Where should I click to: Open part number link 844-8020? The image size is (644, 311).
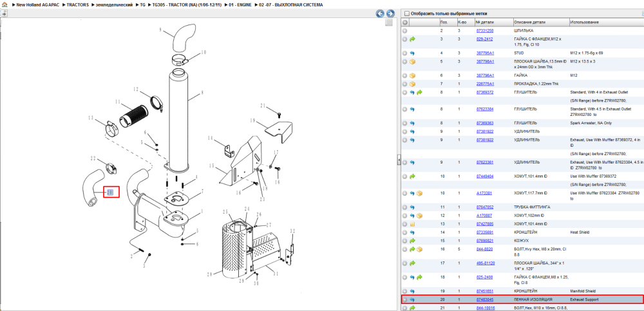(484, 249)
